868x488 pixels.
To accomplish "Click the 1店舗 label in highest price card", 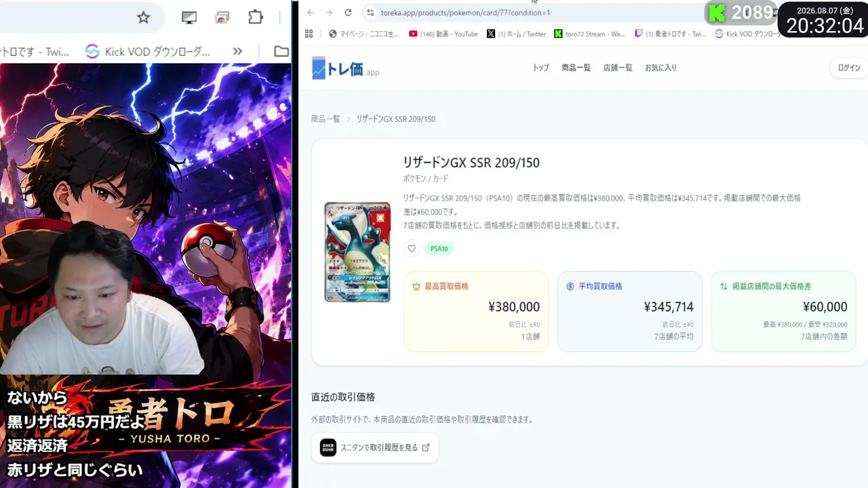I will coord(531,336).
